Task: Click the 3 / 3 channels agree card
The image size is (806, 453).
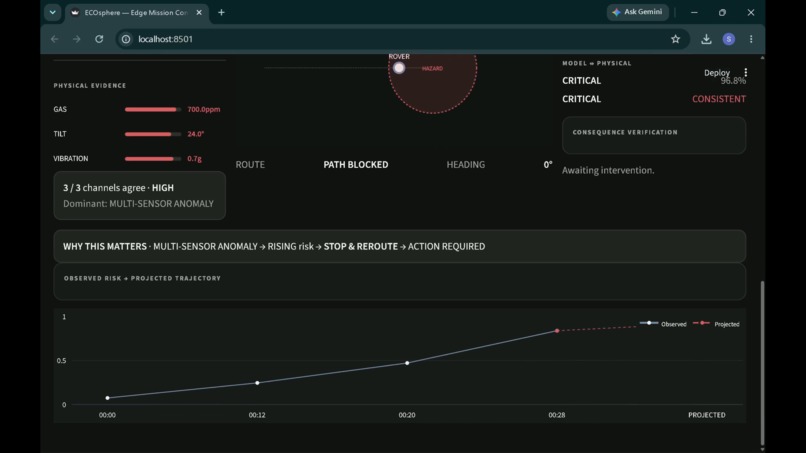Action: point(139,195)
